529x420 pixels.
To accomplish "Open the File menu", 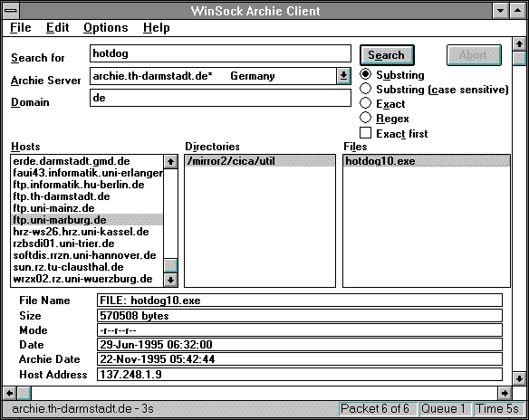I will pyautogui.click(x=21, y=27).
